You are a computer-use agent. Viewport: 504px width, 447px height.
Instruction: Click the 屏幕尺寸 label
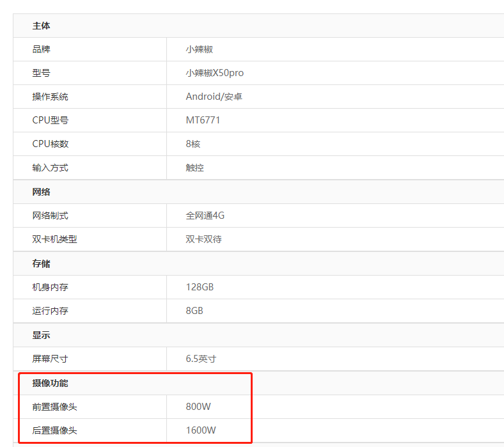[50, 359]
